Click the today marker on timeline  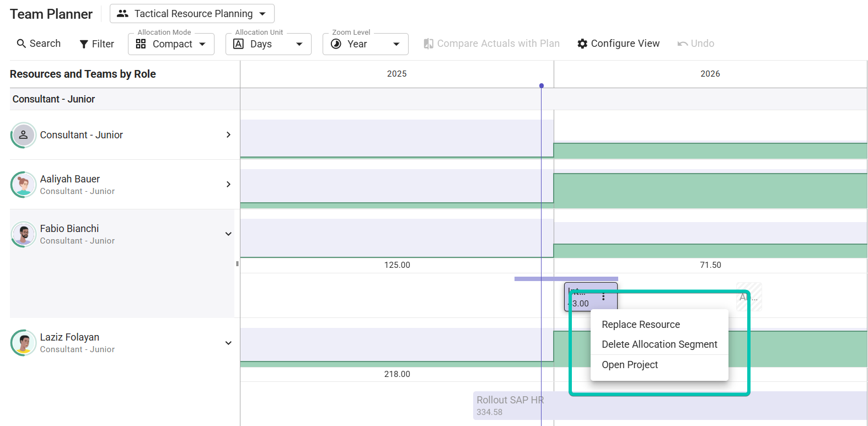(x=542, y=85)
